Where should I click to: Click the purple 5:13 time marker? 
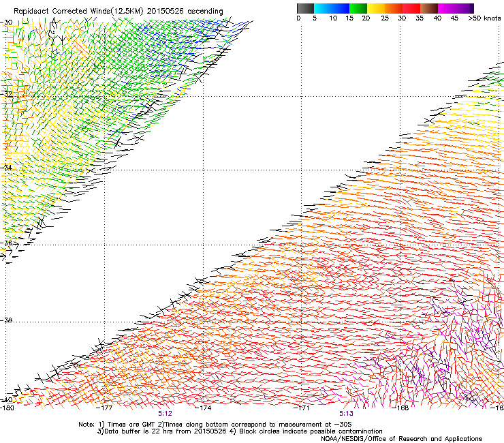[x=346, y=414]
